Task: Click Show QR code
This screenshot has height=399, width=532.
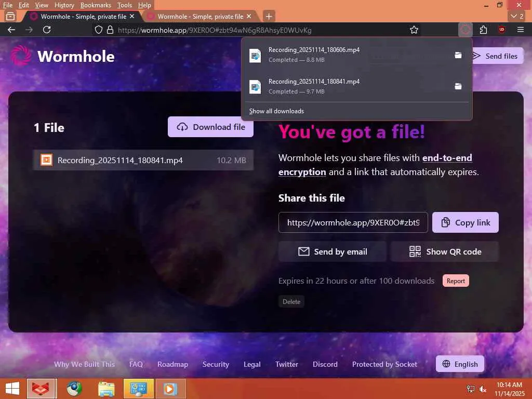Action: coord(445,251)
